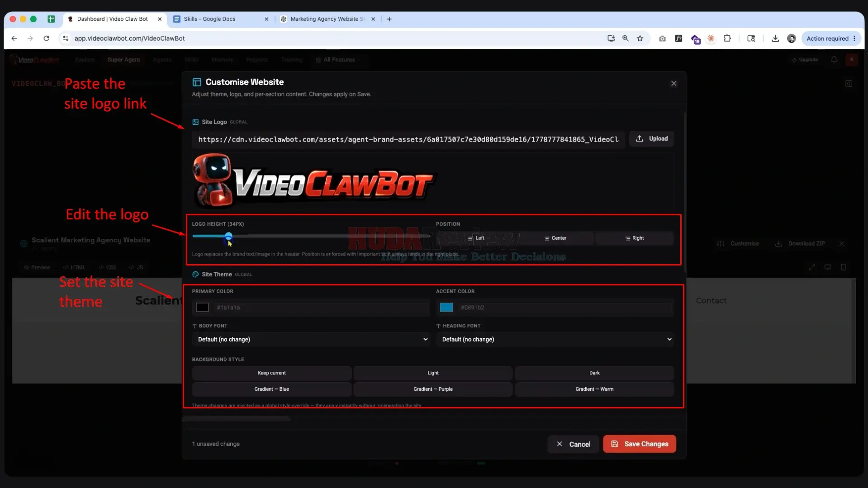Toggle the right sidebar panel icon
The height and width of the screenshot is (488, 868).
(849, 84)
